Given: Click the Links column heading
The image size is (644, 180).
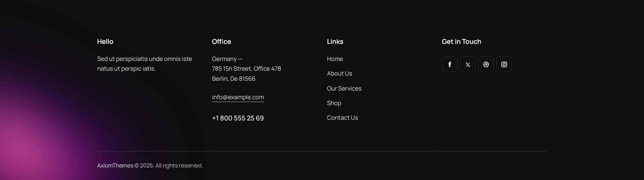Looking at the screenshot, I should tap(335, 41).
